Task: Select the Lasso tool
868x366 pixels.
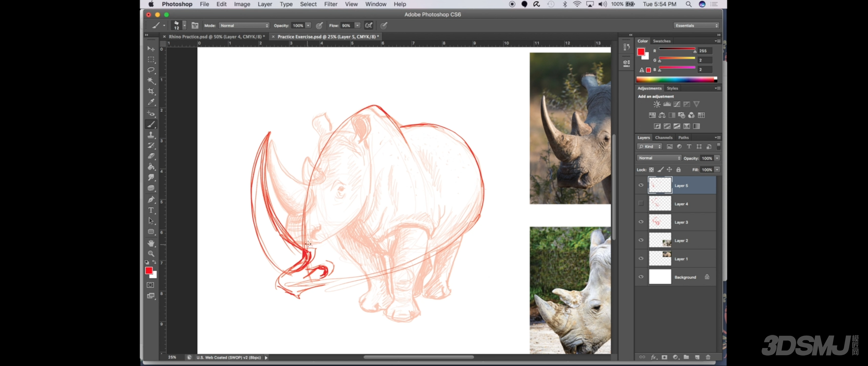Action: click(x=151, y=70)
